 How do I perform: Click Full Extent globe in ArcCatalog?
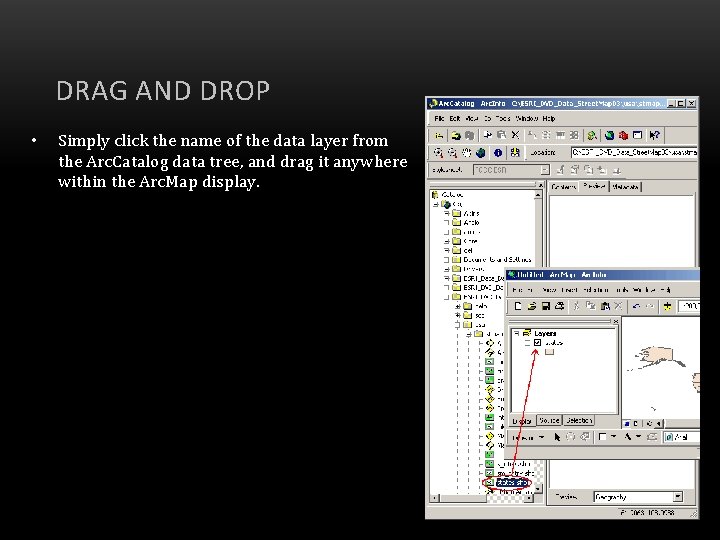[x=481, y=152]
